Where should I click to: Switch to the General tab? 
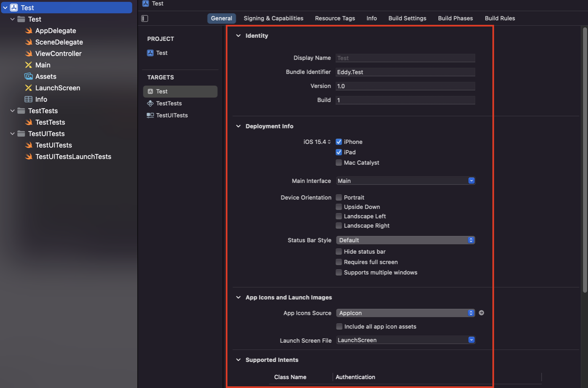222,18
